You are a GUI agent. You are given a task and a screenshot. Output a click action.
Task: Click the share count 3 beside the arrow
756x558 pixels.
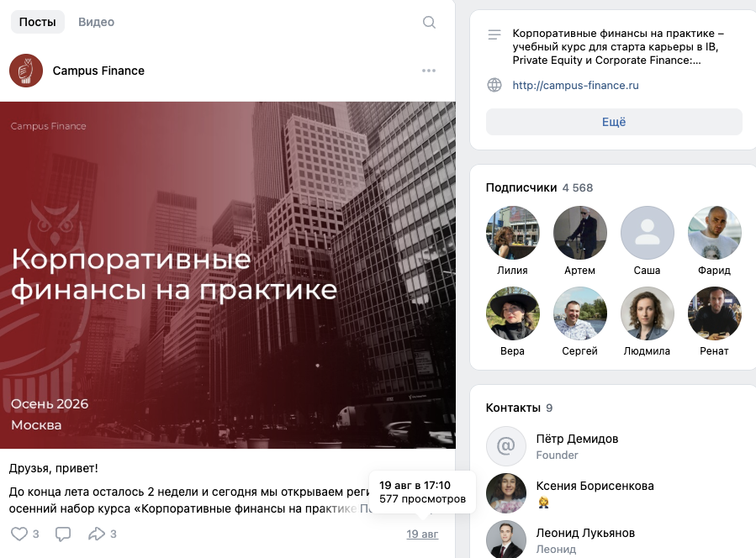click(114, 534)
